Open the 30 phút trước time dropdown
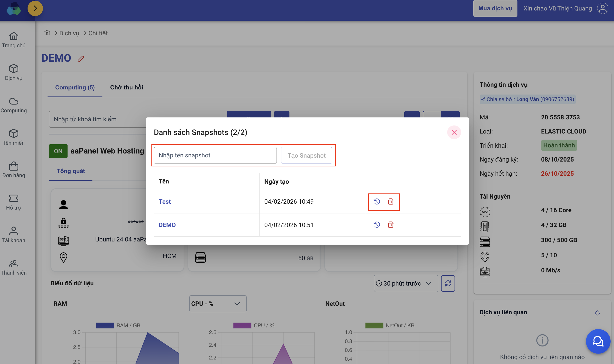Viewport: 614px width, 364px height. point(406,284)
